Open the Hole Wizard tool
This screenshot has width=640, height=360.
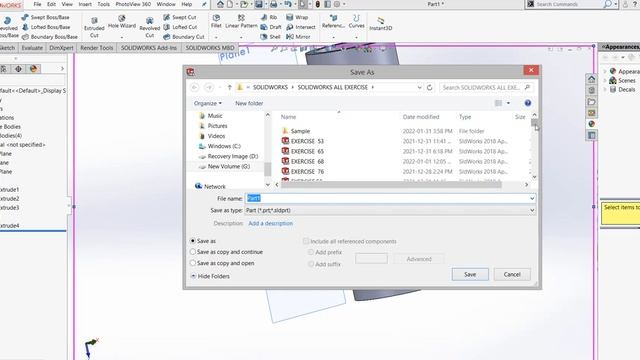point(122,22)
